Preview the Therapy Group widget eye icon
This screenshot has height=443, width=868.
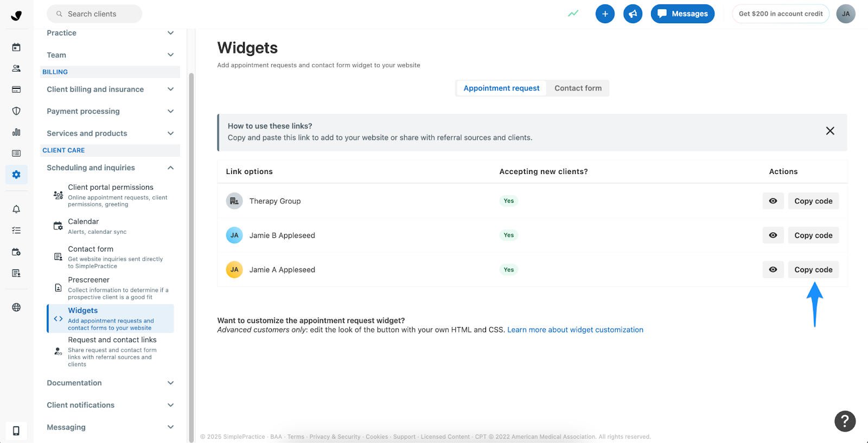click(x=773, y=201)
